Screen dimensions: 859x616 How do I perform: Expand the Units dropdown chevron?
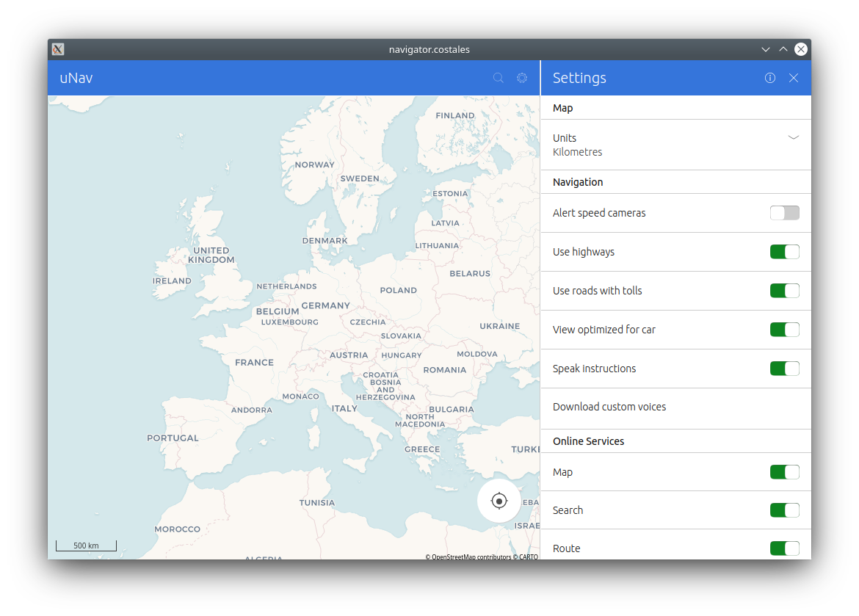pos(793,137)
